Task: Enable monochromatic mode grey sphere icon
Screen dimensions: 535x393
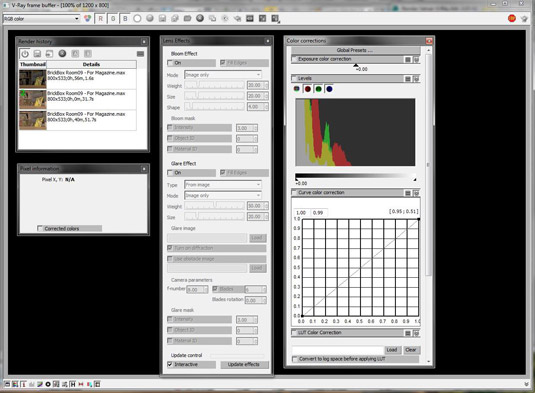Action: point(150,18)
